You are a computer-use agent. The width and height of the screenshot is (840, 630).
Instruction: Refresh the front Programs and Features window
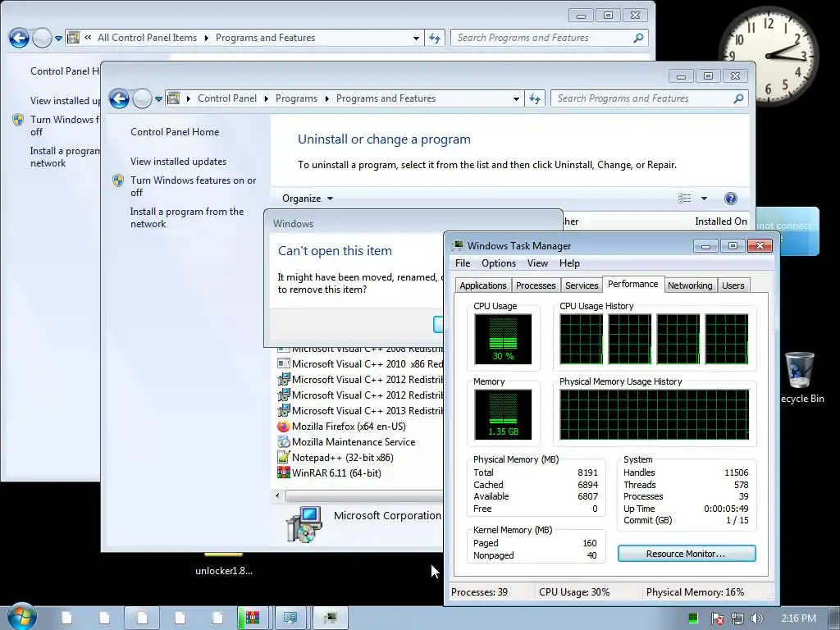(x=535, y=98)
